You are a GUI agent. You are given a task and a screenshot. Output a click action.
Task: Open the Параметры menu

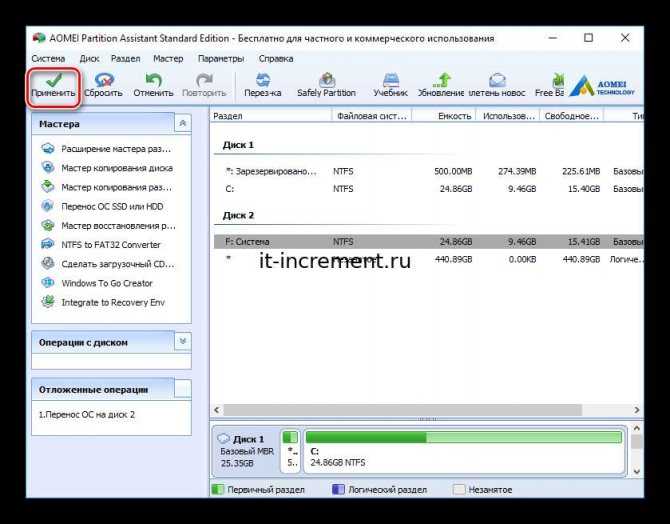(221, 59)
